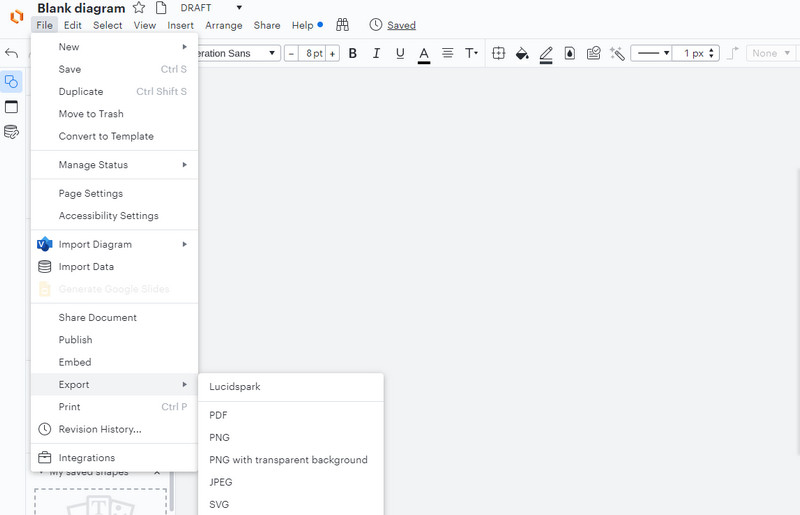Click the line path elbow icon

(x=733, y=53)
